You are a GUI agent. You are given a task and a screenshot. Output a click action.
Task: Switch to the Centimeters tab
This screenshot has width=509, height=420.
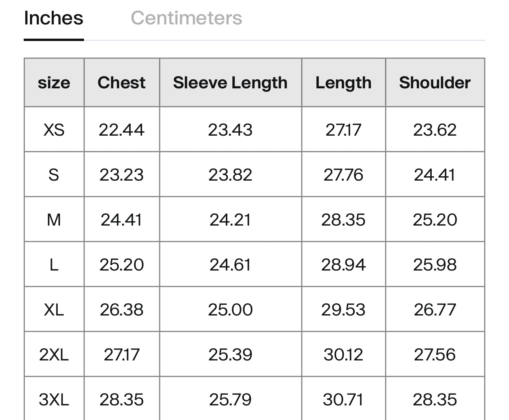pyautogui.click(x=186, y=18)
